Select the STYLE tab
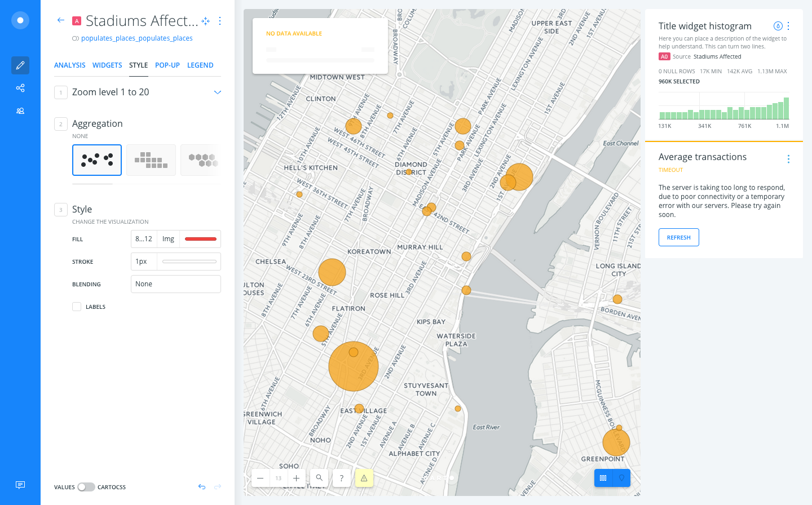 tap(139, 65)
